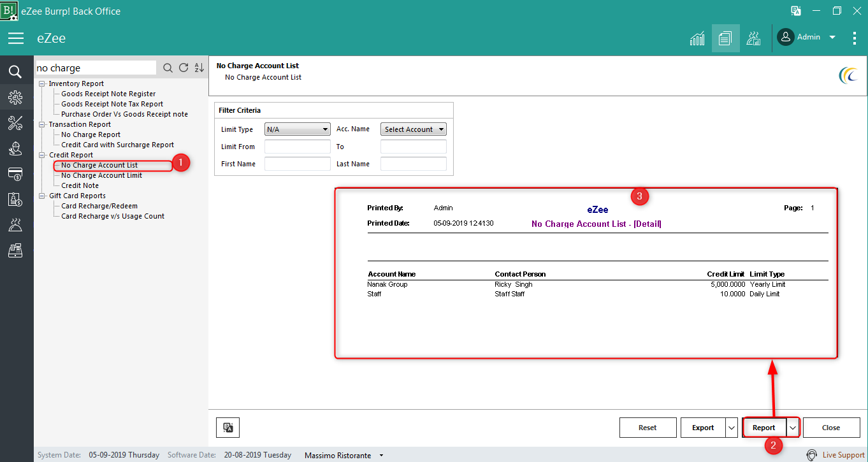Click the Yearly Limit type value
The width and height of the screenshot is (868, 462).
tap(767, 284)
